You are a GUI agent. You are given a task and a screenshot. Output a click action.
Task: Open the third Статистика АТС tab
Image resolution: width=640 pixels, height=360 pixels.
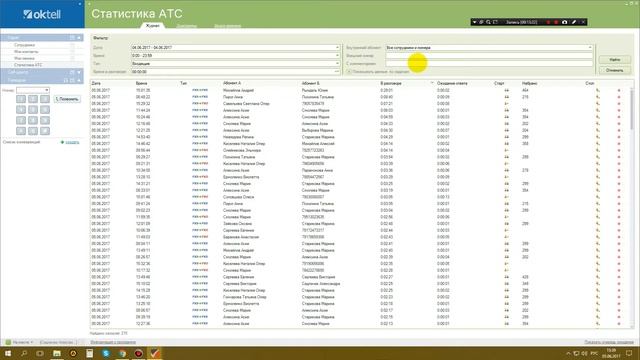(227, 26)
